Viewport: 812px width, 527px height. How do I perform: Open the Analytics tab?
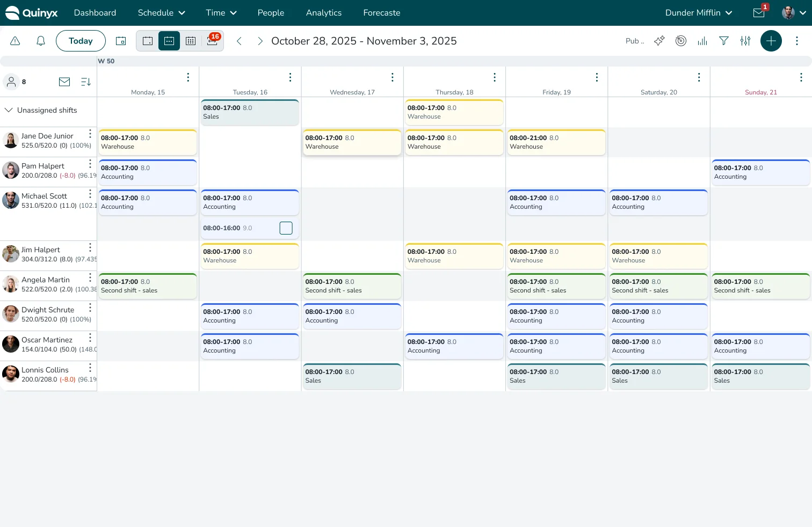tap(324, 13)
